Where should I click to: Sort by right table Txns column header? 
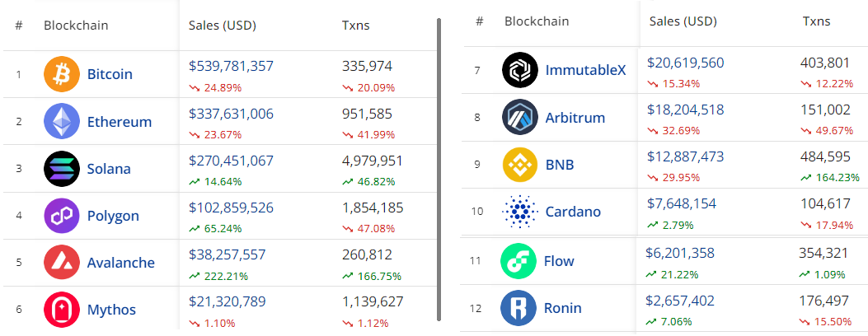pos(817,21)
